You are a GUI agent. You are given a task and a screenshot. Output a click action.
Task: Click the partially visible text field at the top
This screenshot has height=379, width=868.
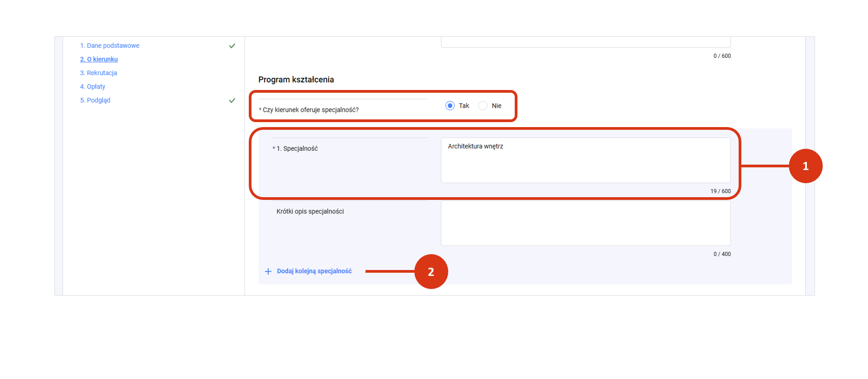[585, 42]
